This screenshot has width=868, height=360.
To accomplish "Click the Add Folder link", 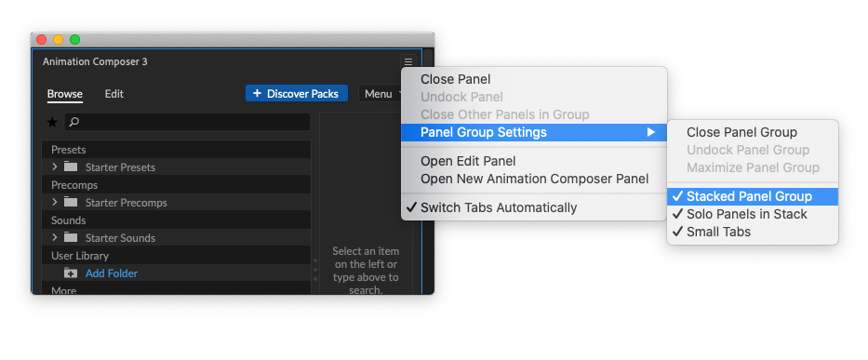I will coord(112,273).
